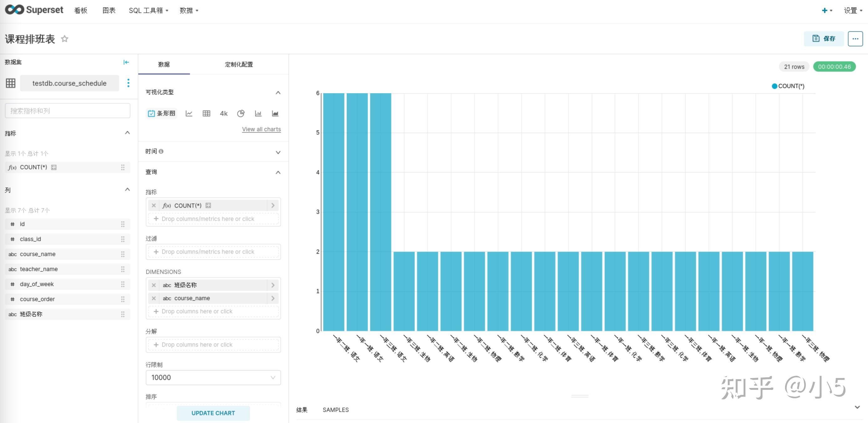Image resolution: width=868 pixels, height=423 pixels.
Task: Select the line chart visualization icon
Action: click(189, 114)
